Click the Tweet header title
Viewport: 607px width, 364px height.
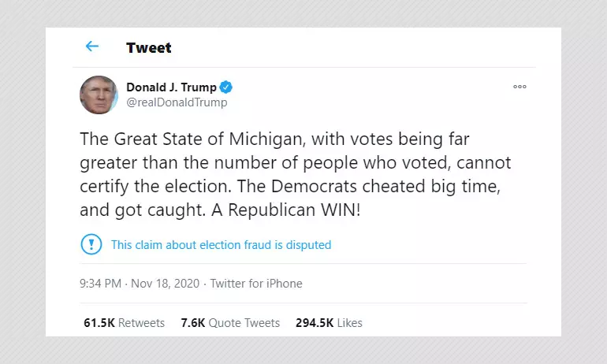click(149, 47)
